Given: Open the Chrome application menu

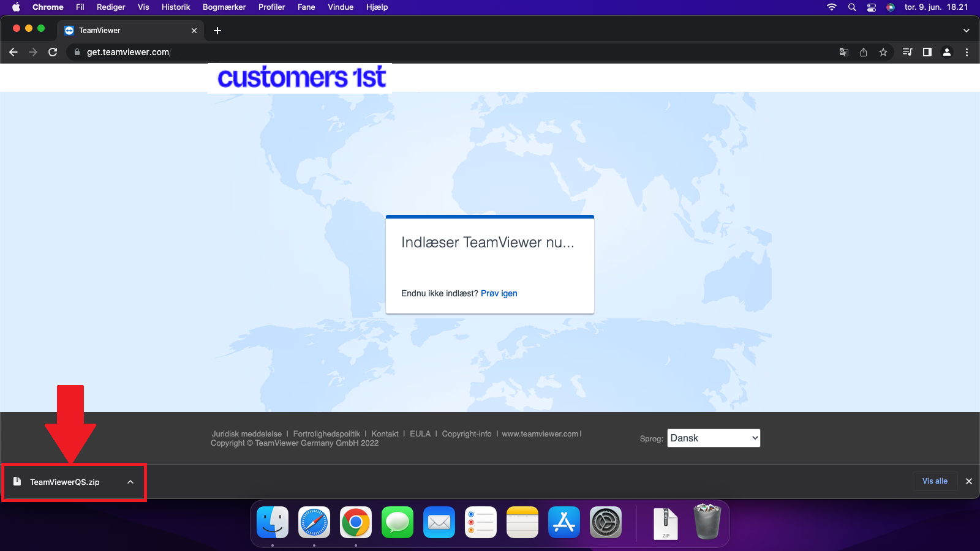Looking at the screenshot, I should [48, 7].
